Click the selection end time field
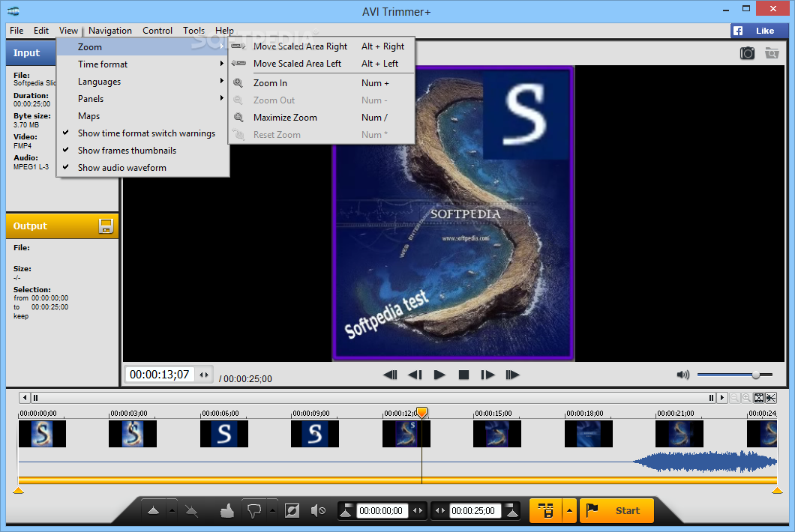Image resolution: width=795 pixels, height=532 pixels. coord(475,511)
